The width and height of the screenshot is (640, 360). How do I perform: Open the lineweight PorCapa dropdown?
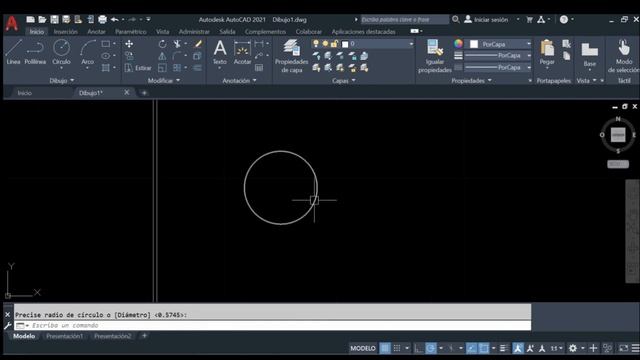tap(498, 56)
